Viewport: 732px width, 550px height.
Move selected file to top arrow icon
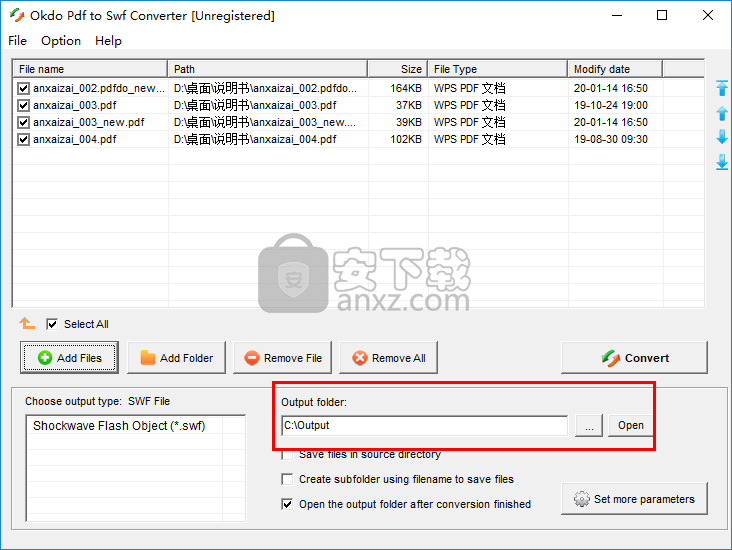(722, 88)
